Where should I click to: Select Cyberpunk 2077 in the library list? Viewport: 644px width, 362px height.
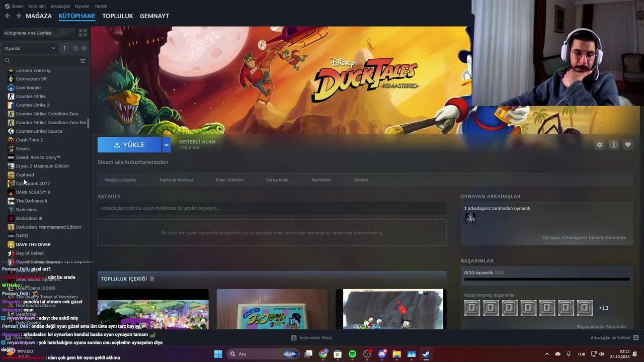(x=33, y=184)
